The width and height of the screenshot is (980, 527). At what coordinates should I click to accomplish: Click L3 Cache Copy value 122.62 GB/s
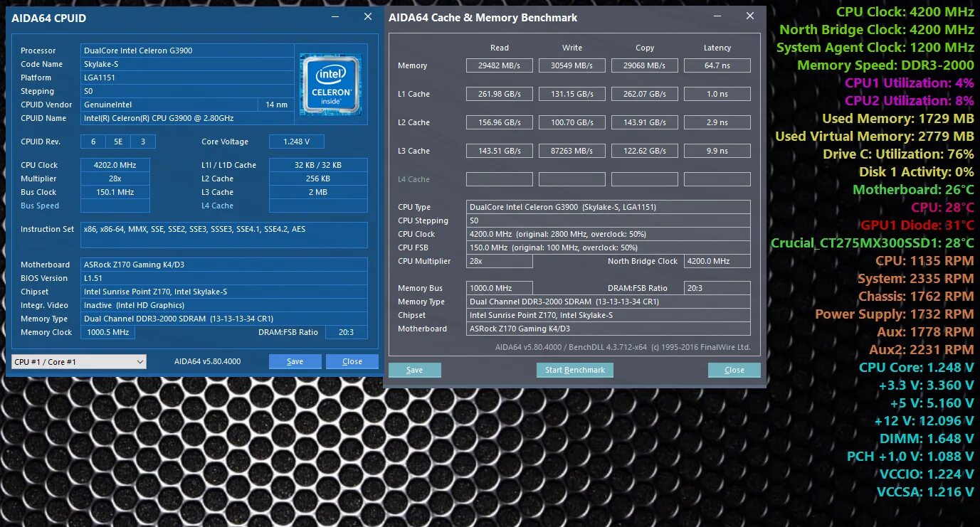pos(645,151)
